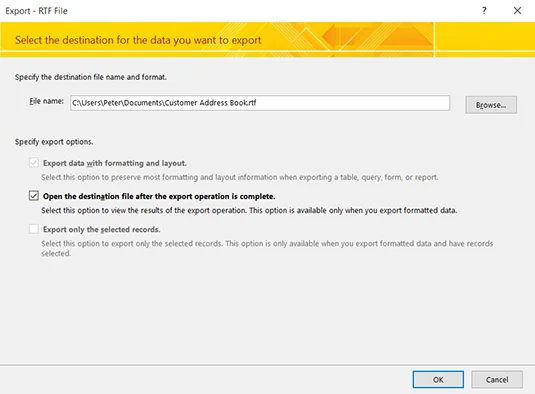This screenshot has width=535, height=394.
Task: Click the 'Specify export options.' label
Action: [54, 142]
